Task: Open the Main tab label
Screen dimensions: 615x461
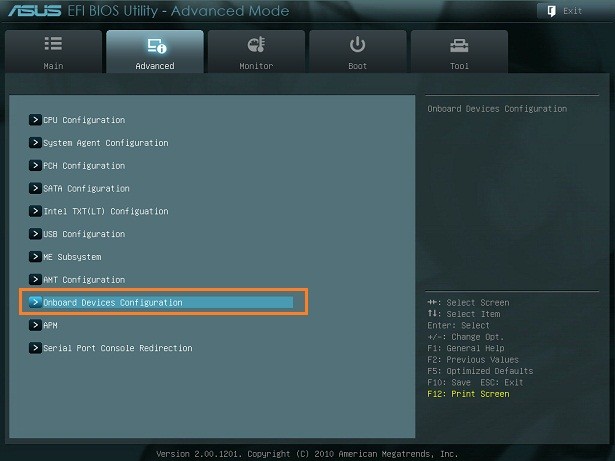Action: (x=53, y=66)
